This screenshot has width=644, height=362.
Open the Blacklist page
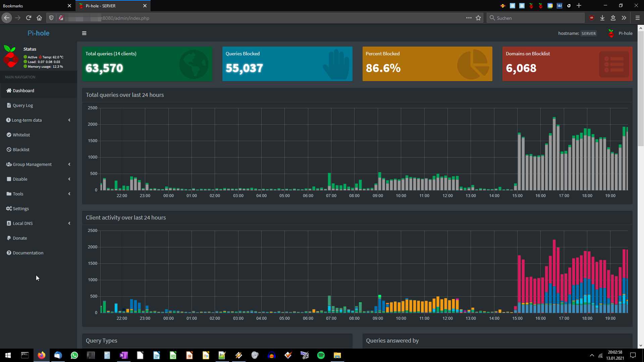pyautogui.click(x=21, y=149)
